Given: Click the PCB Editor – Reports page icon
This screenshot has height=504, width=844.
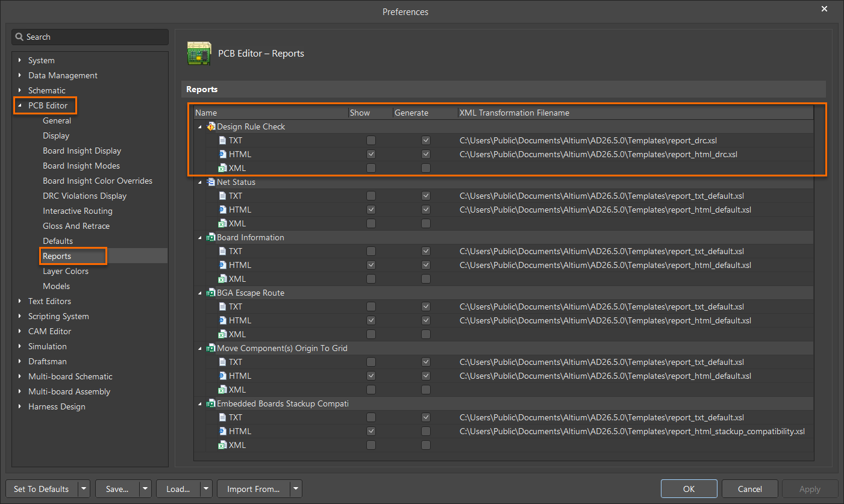Looking at the screenshot, I should pyautogui.click(x=199, y=53).
